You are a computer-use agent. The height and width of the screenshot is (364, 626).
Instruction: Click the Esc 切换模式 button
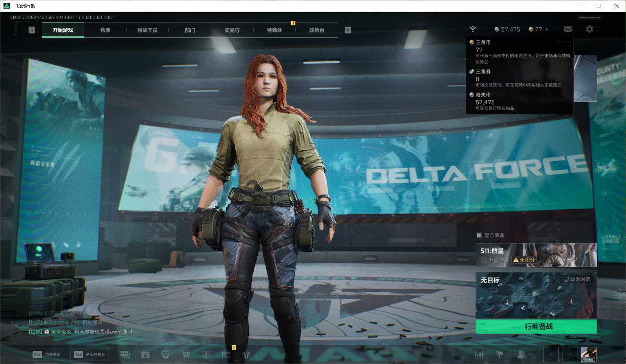click(47, 354)
